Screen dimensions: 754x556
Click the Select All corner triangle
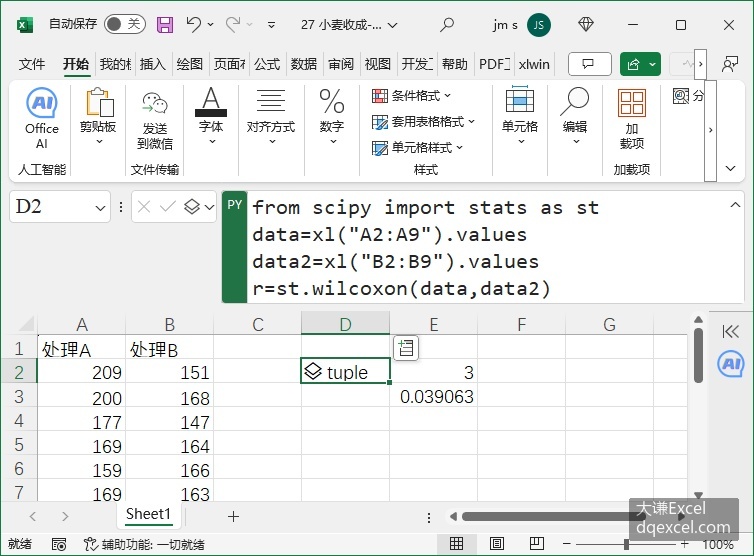pos(25,324)
